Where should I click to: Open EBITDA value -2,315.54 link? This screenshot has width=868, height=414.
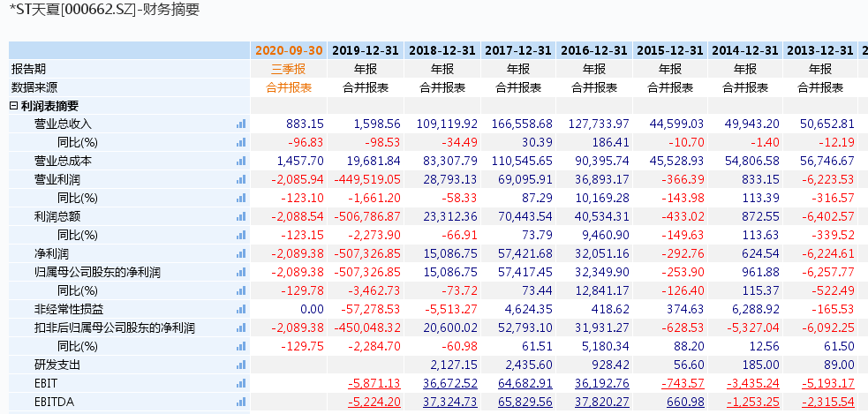[828, 402]
